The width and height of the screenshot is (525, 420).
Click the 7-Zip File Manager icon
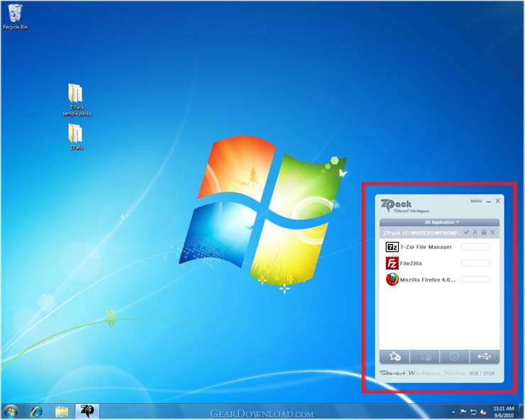click(x=392, y=247)
